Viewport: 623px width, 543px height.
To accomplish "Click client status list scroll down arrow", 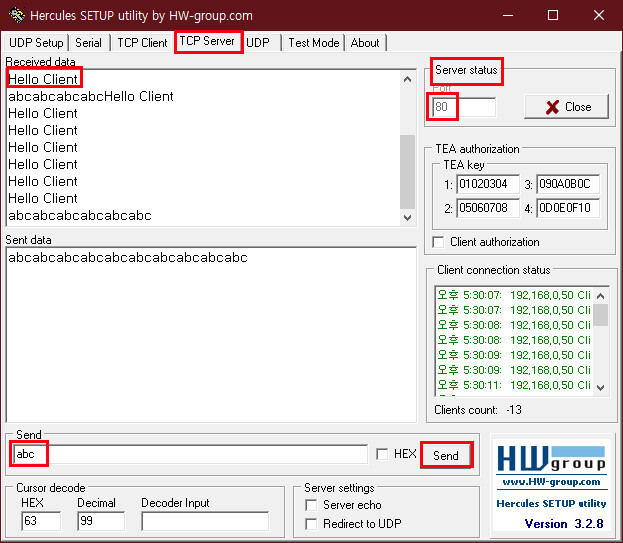I will point(601,387).
